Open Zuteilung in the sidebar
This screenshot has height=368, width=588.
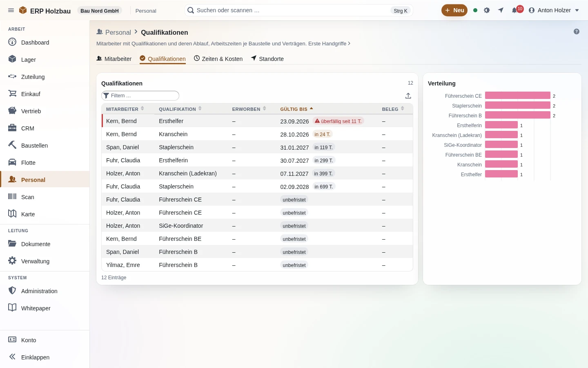45,76
